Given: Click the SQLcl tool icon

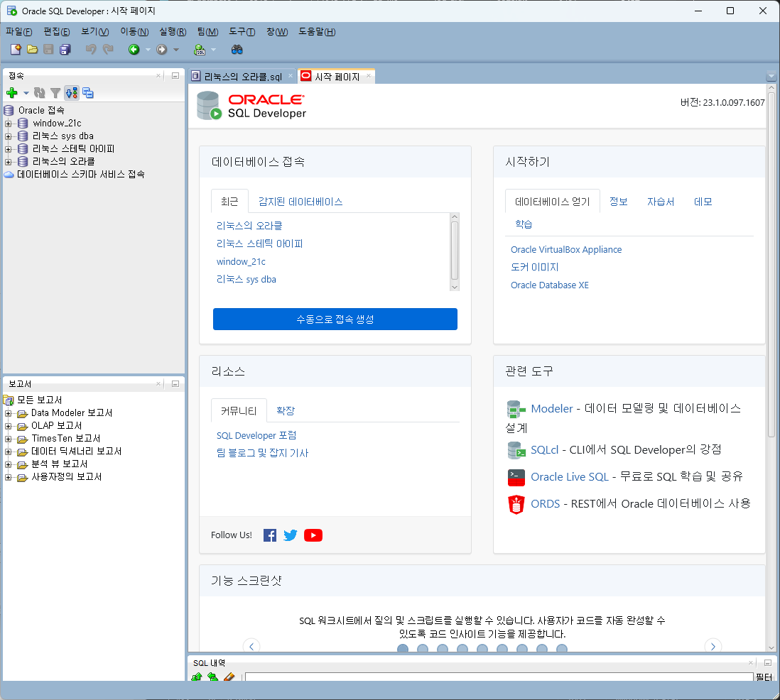Looking at the screenshot, I should 516,450.
